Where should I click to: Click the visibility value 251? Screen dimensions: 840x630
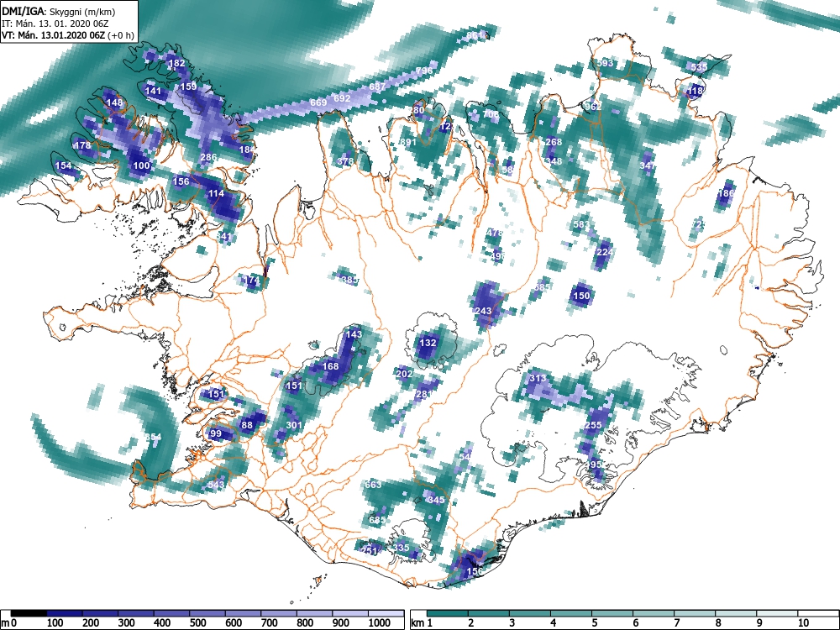point(370,550)
